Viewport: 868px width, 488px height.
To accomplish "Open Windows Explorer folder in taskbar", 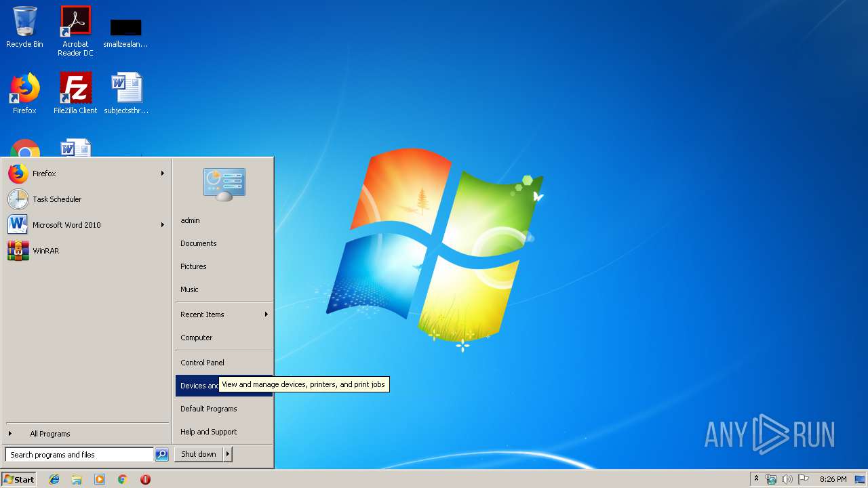I will click(x=77, y=479).
